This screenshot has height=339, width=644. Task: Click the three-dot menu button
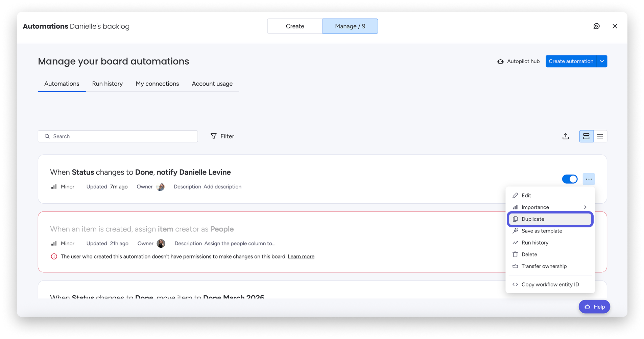tap(589, 179)
